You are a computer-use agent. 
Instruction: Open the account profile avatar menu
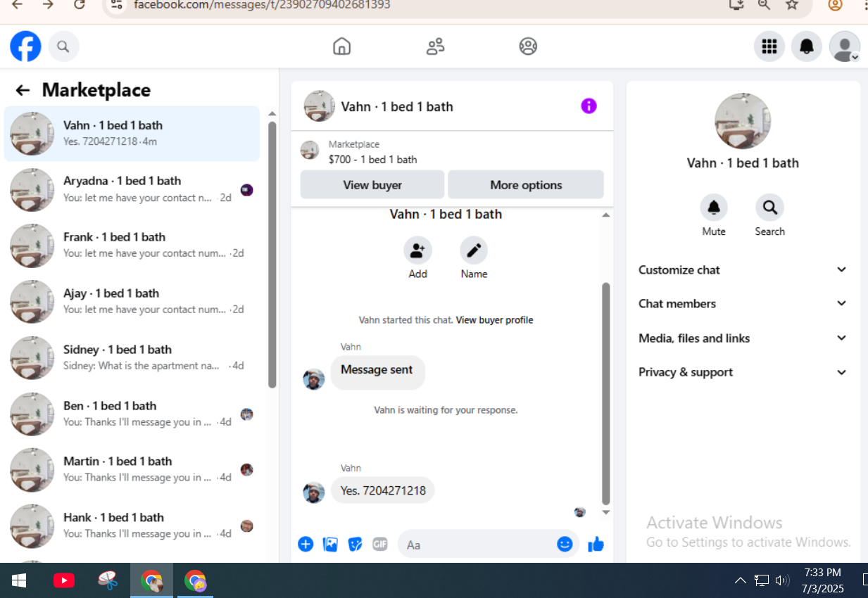845,46
